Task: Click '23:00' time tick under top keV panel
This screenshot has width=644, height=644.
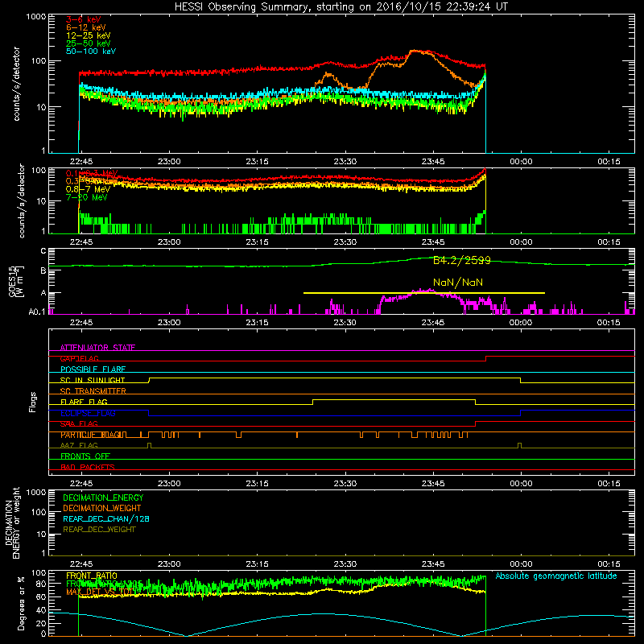Action: [169, 162]
